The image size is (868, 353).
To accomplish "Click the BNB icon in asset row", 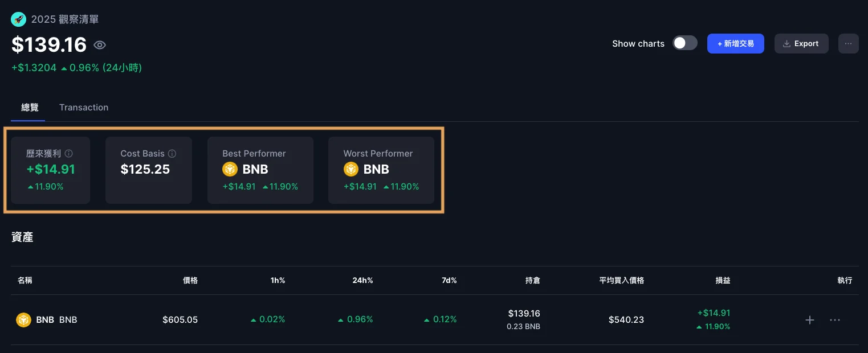I will point(23,320).
